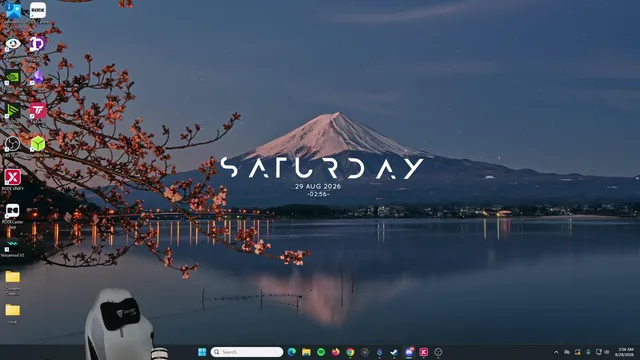Launch the NVIDIA app desktop shortcut
This screenshot has width=640, height=360.
(13, 77)
